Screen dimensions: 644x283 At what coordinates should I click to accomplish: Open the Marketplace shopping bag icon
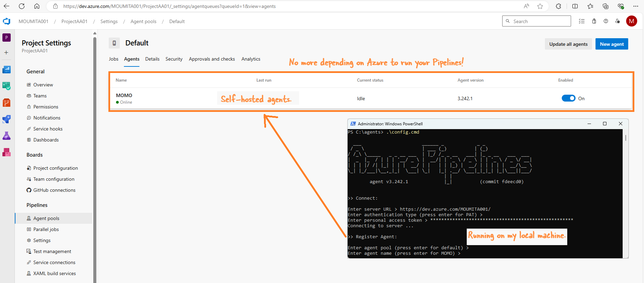click(x=594, y=21)
